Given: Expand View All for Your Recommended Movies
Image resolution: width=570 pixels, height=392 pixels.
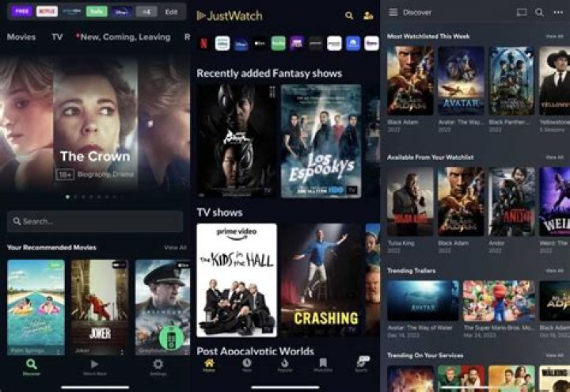Looking at the screenshot, I should (175, 248).
